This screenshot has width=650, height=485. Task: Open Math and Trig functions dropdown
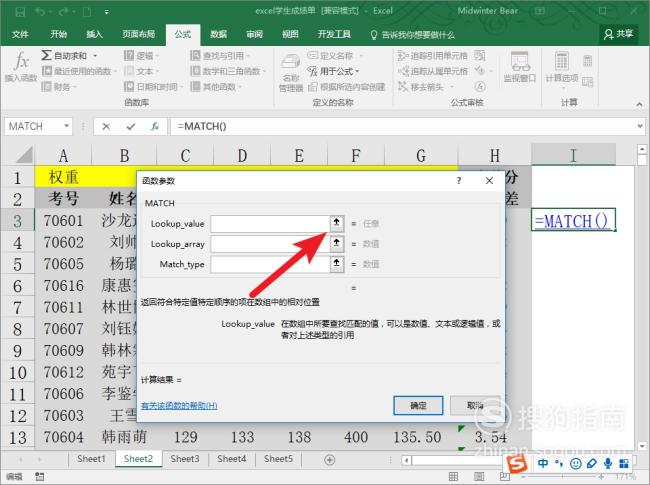point(228,71)
